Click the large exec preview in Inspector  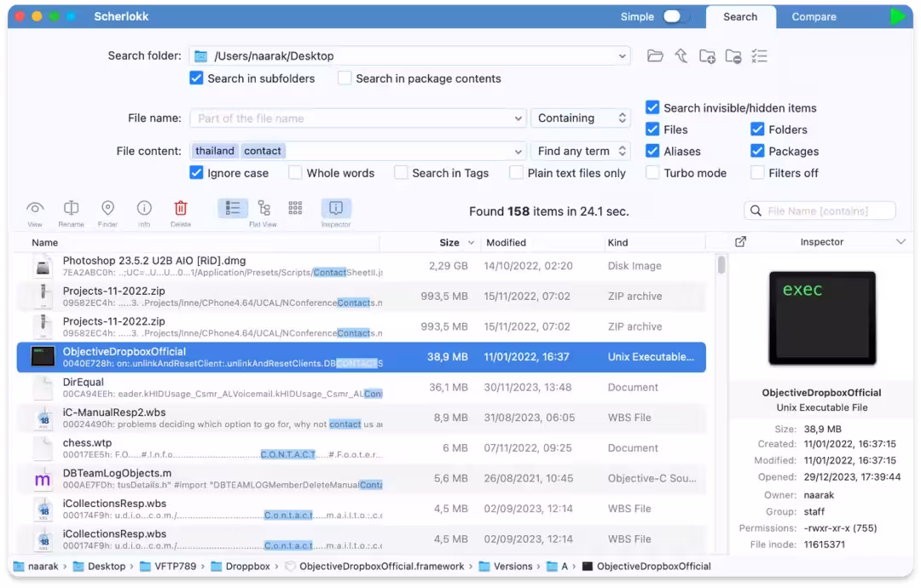(x=822, y=318)
